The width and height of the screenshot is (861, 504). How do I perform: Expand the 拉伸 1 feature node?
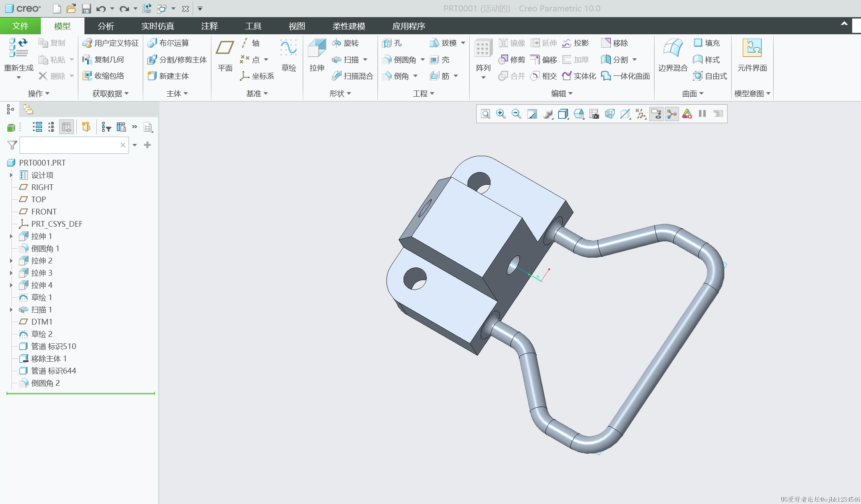tap(11, 236)
